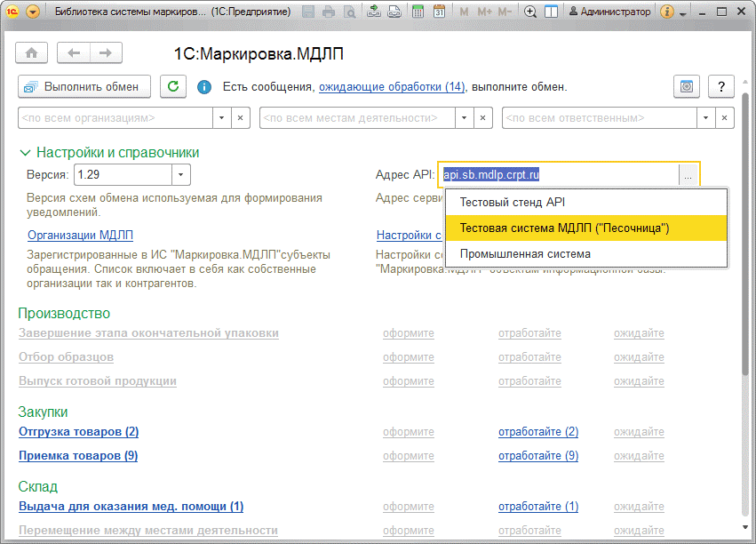Click the settings icon button beside help
This screenshot has height=544, width=756.
coord(686,86)
